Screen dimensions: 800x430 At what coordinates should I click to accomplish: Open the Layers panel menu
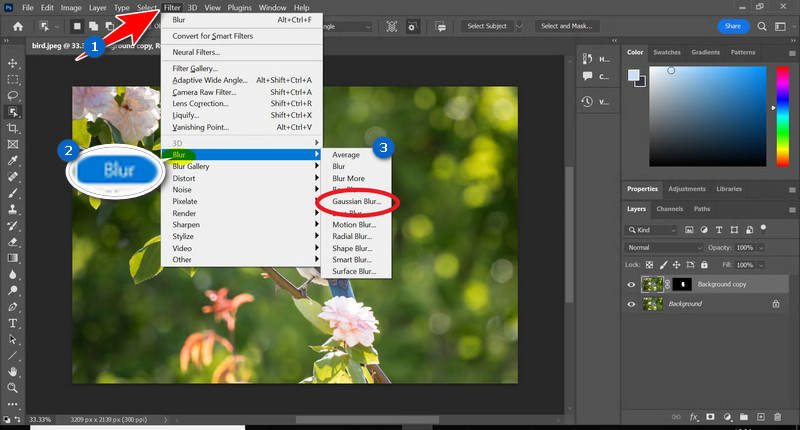(x=792, y=210)
